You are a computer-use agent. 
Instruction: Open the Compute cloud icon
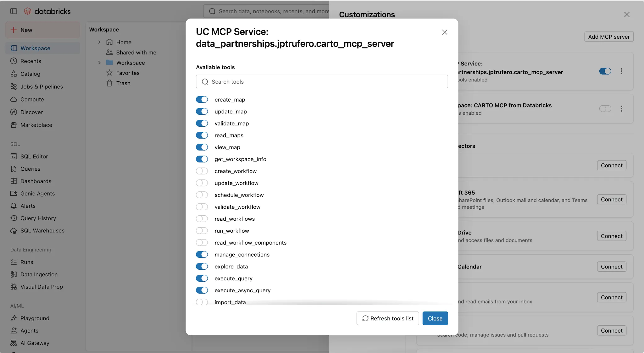[x=14, y=99]
